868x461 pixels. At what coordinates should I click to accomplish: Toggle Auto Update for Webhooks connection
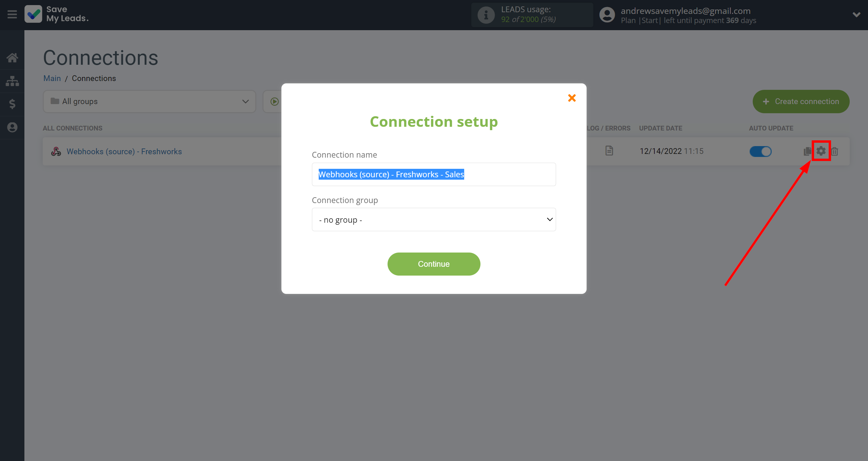[761, 151]
